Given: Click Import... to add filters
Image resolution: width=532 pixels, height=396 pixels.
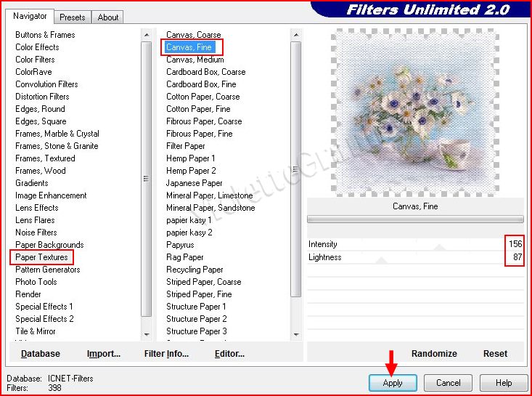Looking at the screenshot, I should coord(103,354).
